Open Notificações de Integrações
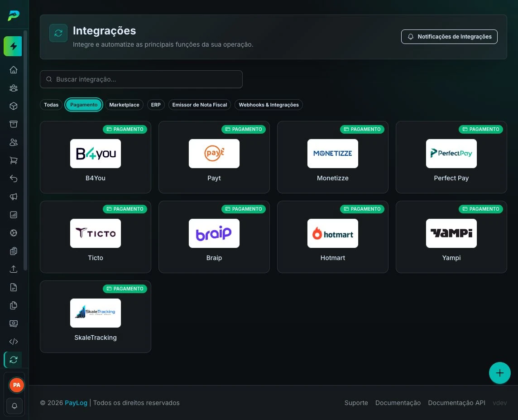This screenshot has width=518, height=420. [449, 37]
